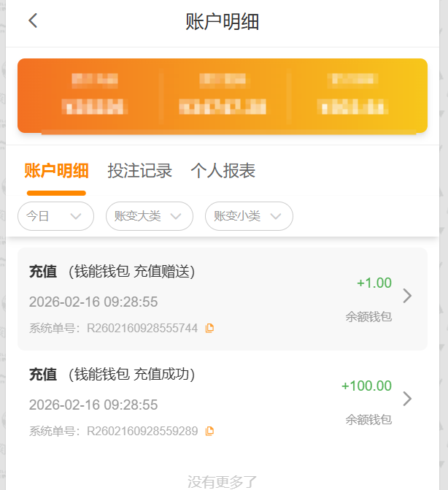
Task: Open details chevron for +1.00 record
Action: 407,296
